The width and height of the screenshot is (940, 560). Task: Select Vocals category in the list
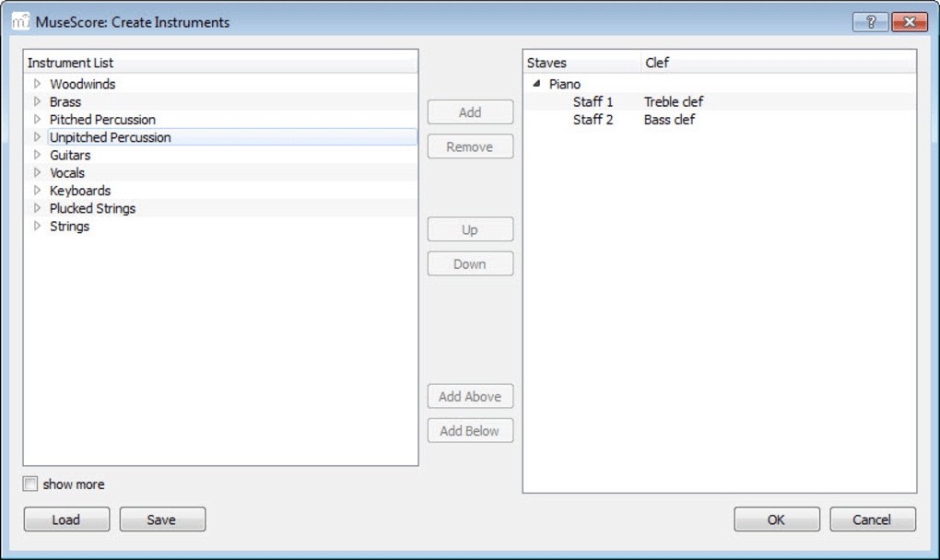click(x=67, y=173)
